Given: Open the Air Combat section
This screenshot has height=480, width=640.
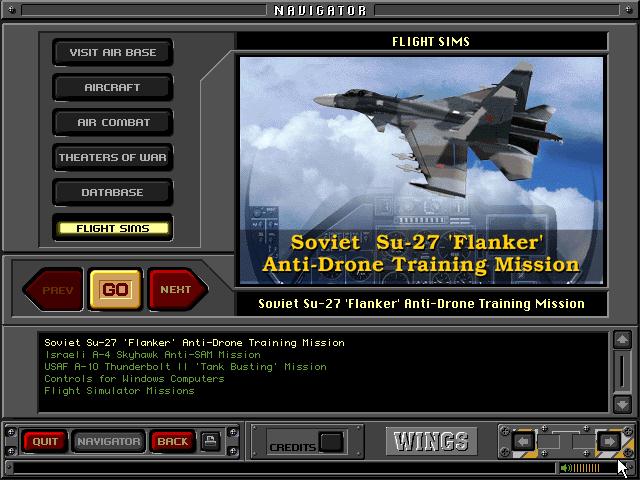Looking at the screenshot, I should click(113, 122).
